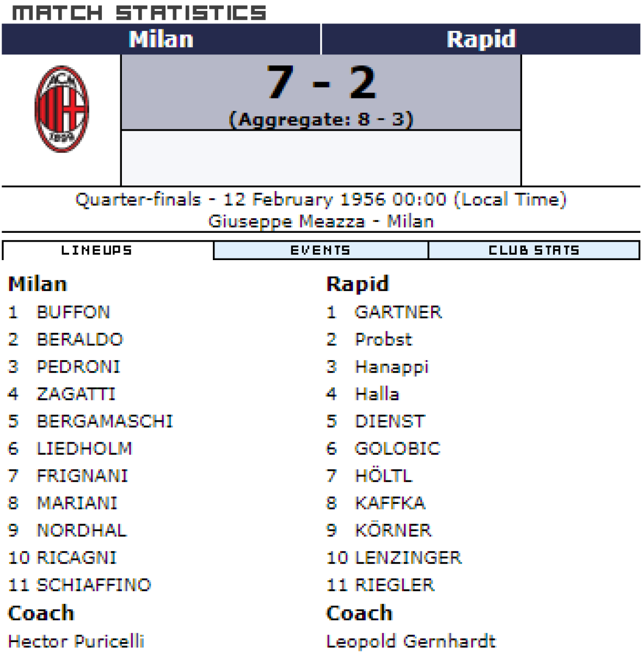Click Milan player Schiaffino
Image resolution: width=644 pixels, height=653 pixels.
[93, 584]
